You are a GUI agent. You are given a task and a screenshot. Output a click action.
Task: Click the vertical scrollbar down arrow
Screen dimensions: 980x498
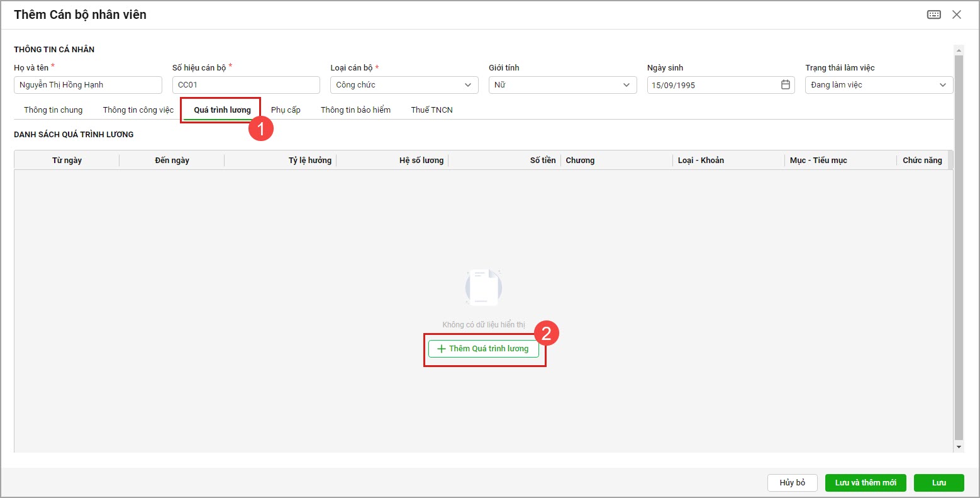(x=959, y=447)
